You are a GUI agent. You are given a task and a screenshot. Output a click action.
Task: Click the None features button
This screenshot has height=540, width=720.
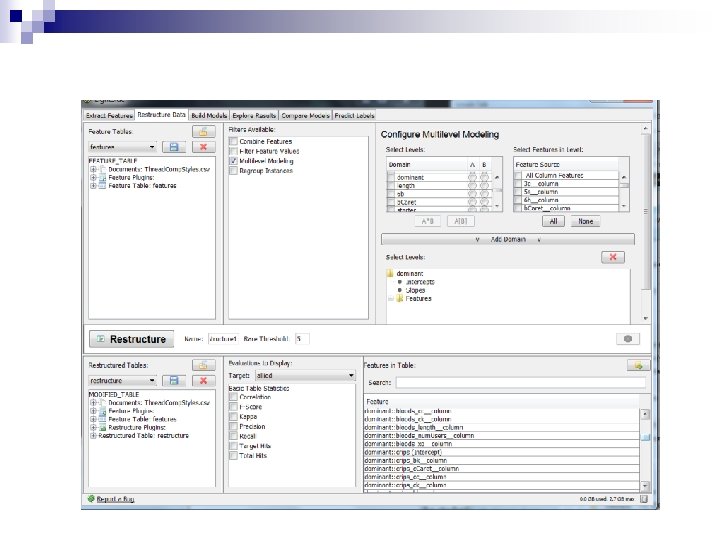[585, 221]
